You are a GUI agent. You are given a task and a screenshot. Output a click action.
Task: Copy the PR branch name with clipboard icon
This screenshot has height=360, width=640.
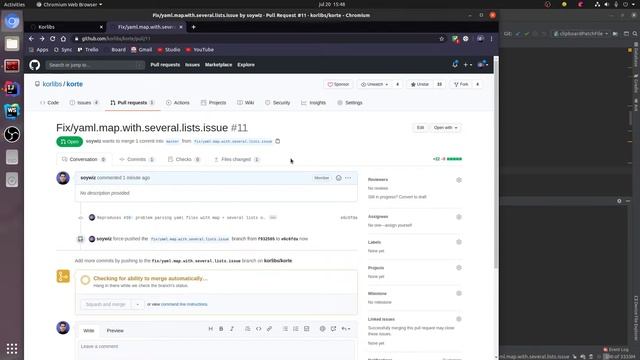(x=278, y=141)
